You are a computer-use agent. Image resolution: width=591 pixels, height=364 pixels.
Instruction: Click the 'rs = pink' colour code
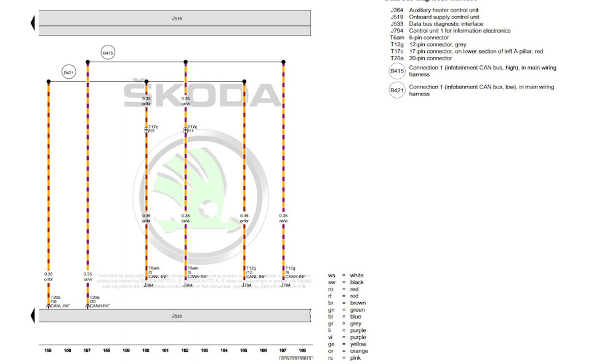pos(345,358)
